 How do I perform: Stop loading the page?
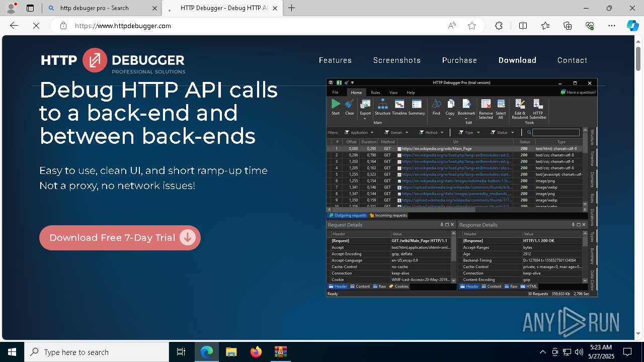tap(36, 26)
